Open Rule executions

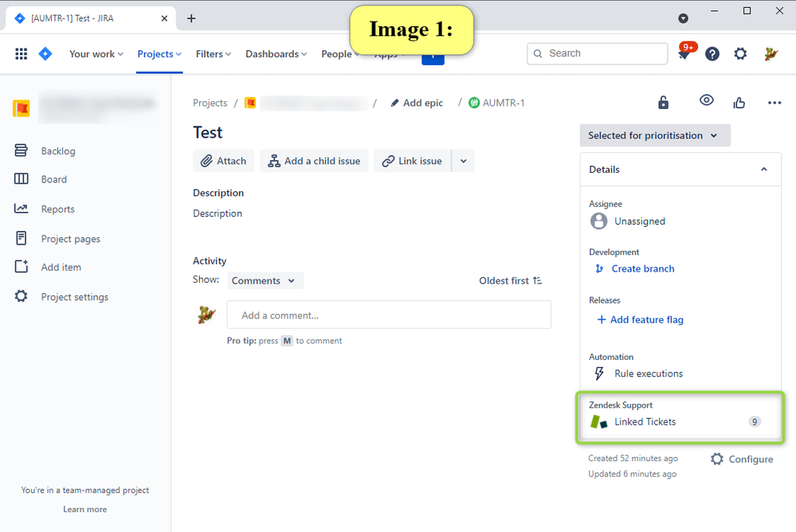coord(649,374)
